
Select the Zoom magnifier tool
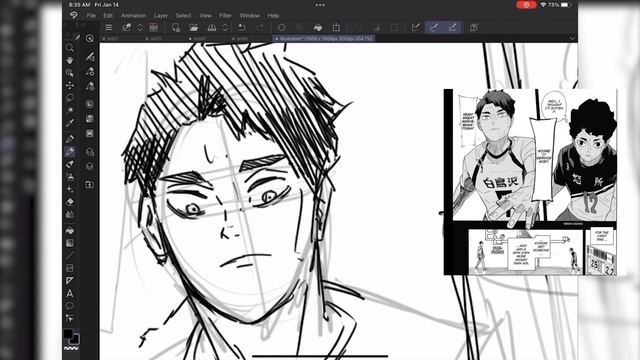tap(70, 48)
